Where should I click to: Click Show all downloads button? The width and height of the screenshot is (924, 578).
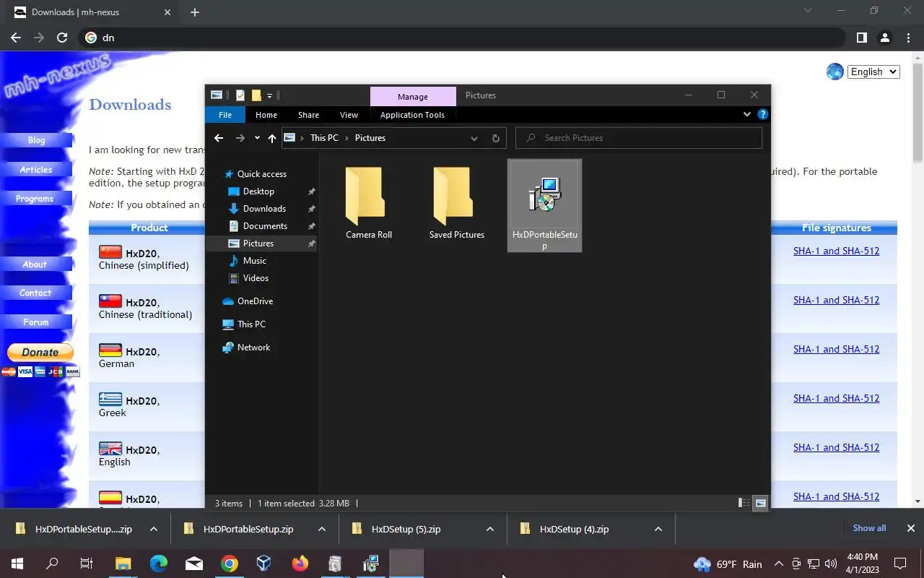(869, 528)
